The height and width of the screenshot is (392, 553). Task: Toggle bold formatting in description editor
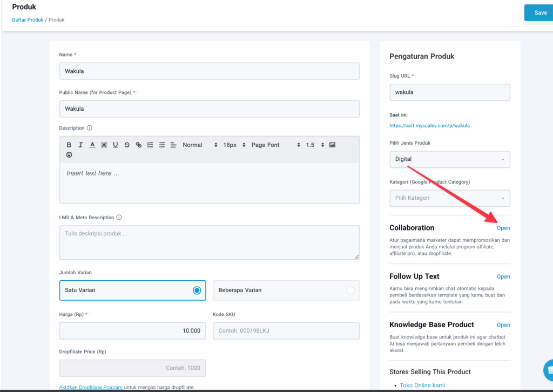pos(69,145)
